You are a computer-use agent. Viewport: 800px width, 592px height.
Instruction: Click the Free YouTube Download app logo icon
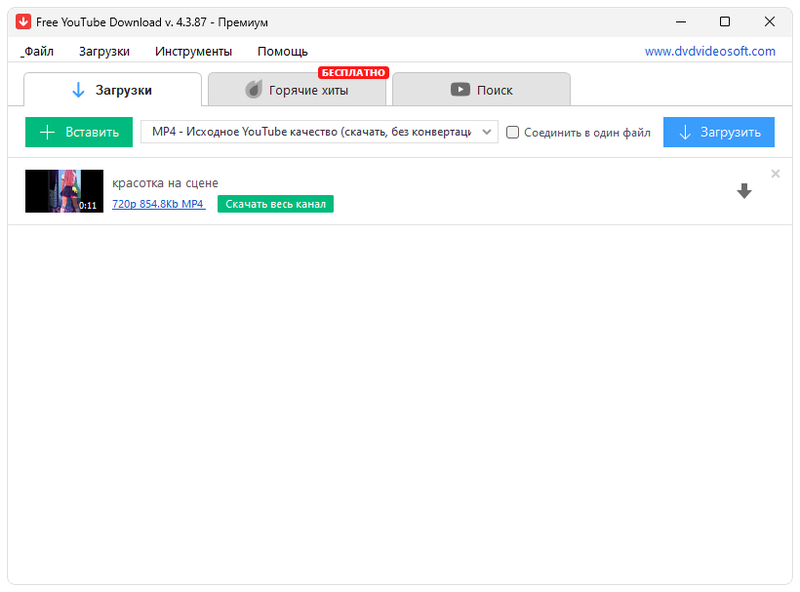click(23, 22)
